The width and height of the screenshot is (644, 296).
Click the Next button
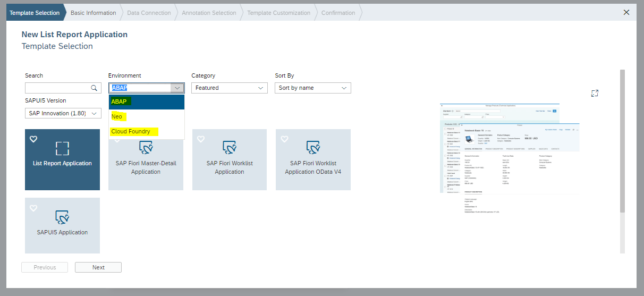(x=98, y=267)
